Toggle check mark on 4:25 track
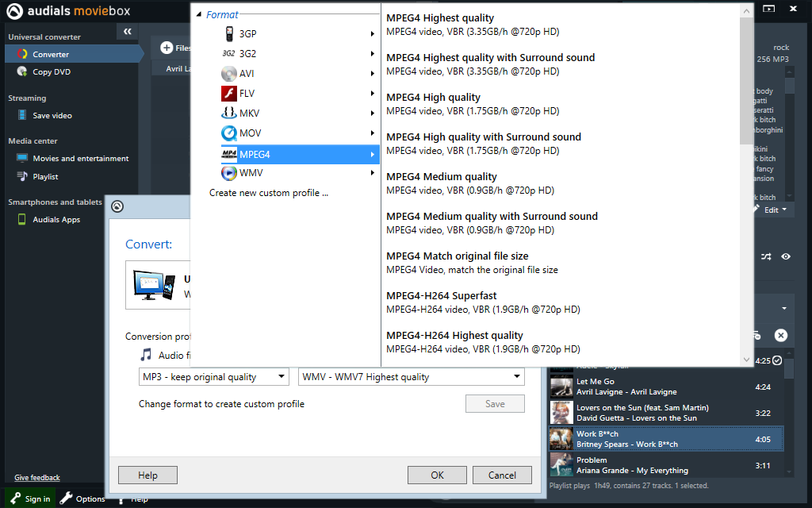The image size is (812, 508). pyautogui.click(x=777, y=360)
